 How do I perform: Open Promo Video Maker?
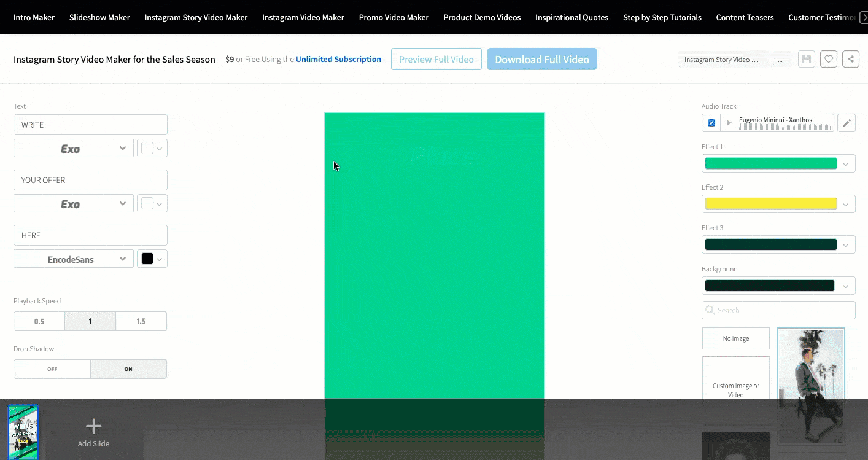pyautogui.click(x=393, y=17)
